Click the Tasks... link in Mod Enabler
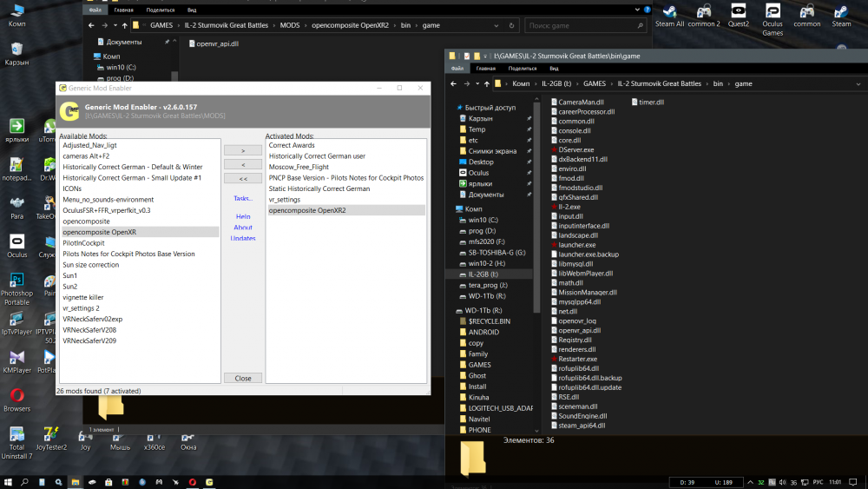The height and width of the screenshot is (489, 868). (243, 198)
